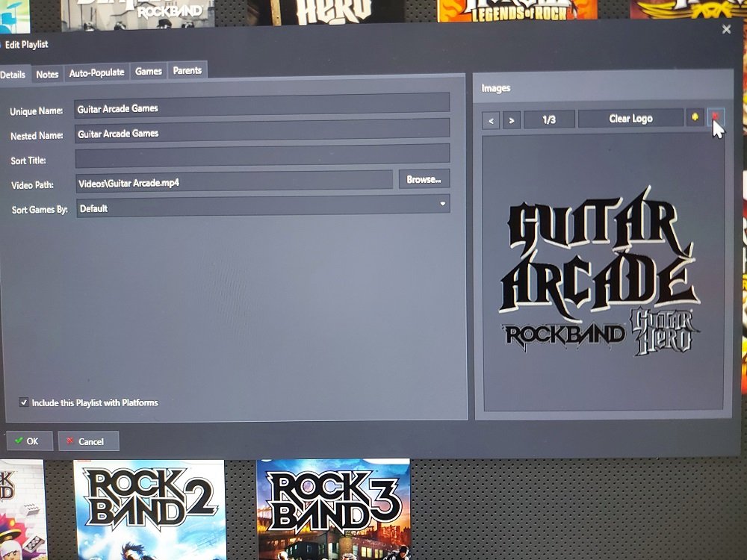Close the Edit Playlist dialog
This screenshot has height=560, width=747.
726,30
